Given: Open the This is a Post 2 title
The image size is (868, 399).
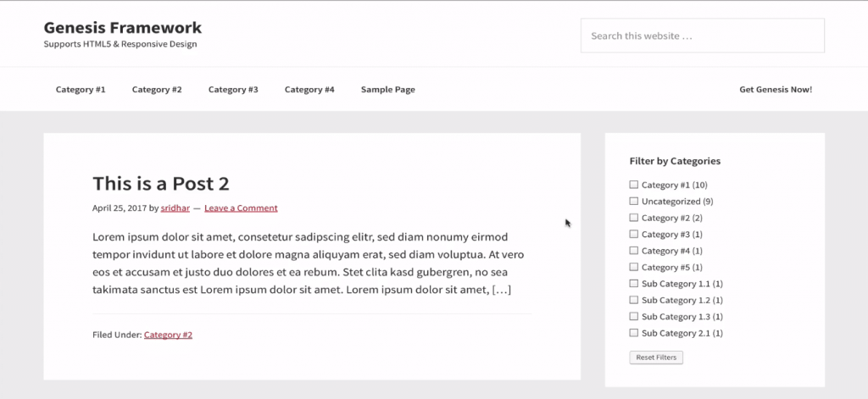Looking at the screenshot, I should click(x=160, y=184).
